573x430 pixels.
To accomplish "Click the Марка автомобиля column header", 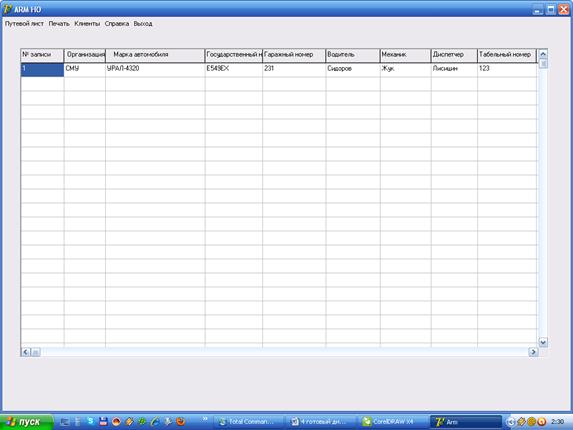I will [x=155, y=55].
